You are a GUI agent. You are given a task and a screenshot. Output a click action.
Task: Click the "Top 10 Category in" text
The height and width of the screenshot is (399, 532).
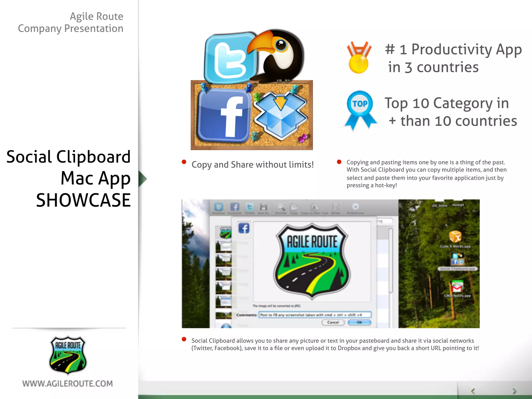click(447, 103)
